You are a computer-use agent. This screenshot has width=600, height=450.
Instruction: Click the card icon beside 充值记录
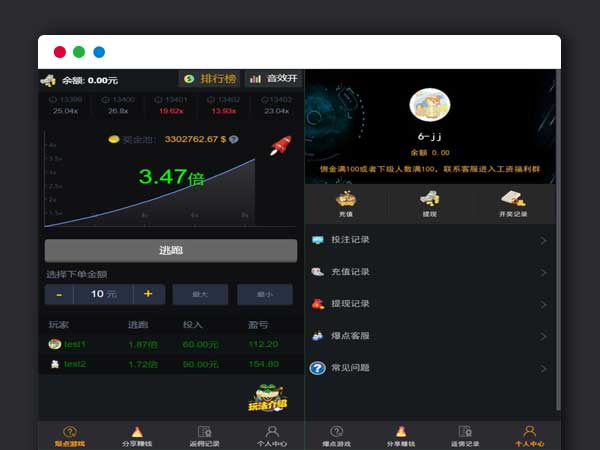(318, 272)
